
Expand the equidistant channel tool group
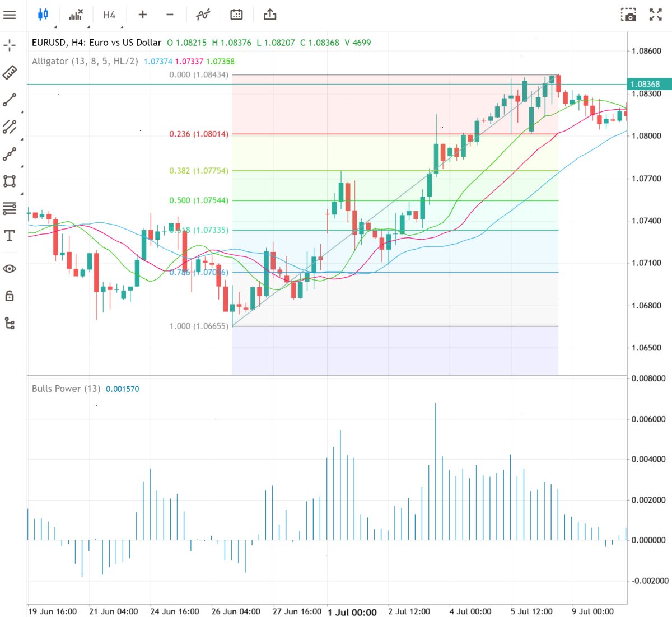[x=10, y=127]
